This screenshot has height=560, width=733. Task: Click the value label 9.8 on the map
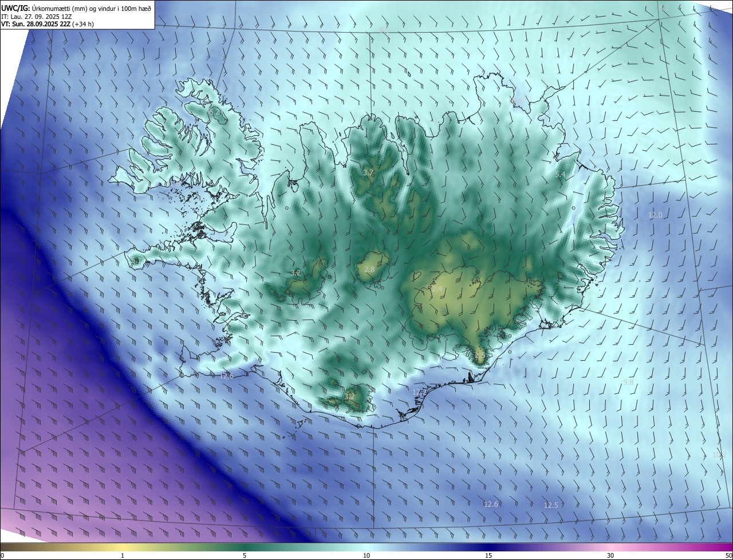(x=628, y=382)
